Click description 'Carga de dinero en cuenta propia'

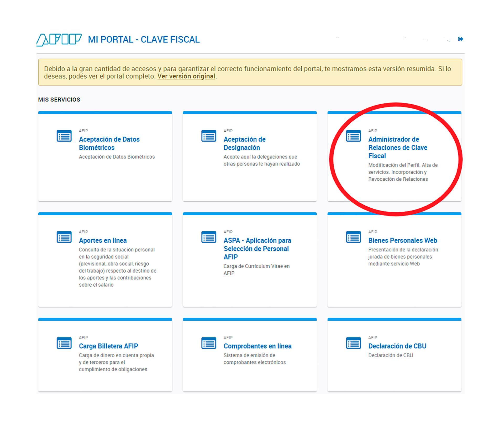(x=116, y=362)
